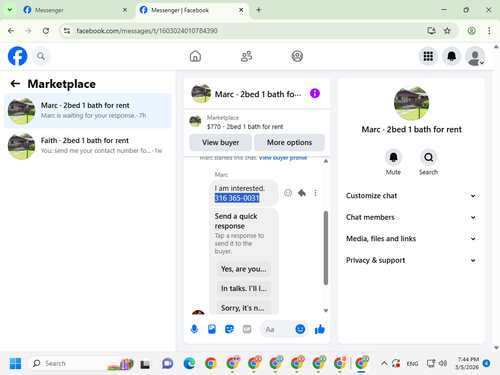Image resolution: width=500 pixels, height=375 pixels.
Task: Attach a photo using the image icon
Action: click(212, 329)
